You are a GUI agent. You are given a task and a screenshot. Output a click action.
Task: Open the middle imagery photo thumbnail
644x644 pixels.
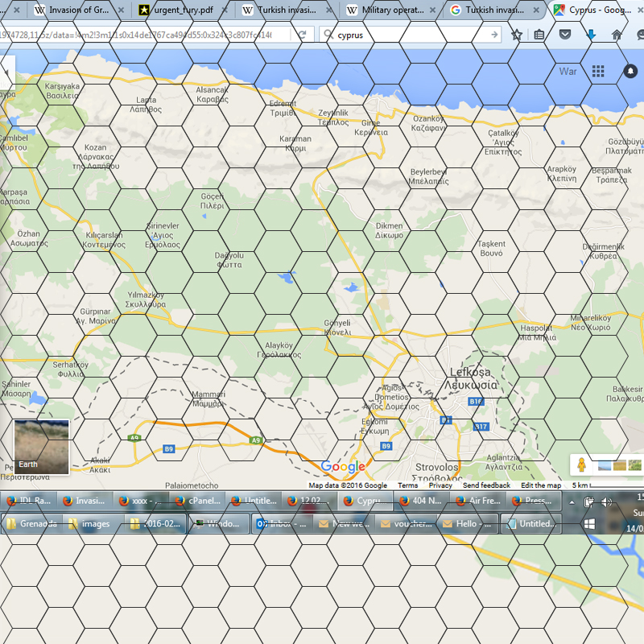619,465
